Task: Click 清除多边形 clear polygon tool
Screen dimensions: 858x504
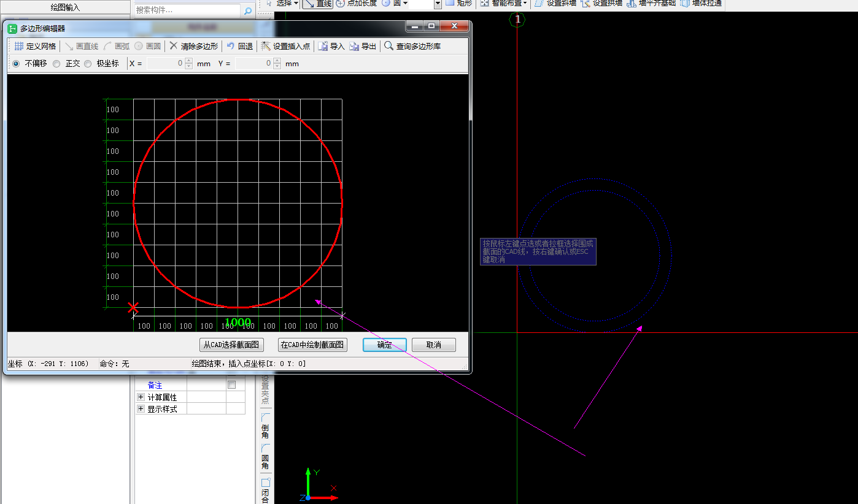Action: [193, 46]
